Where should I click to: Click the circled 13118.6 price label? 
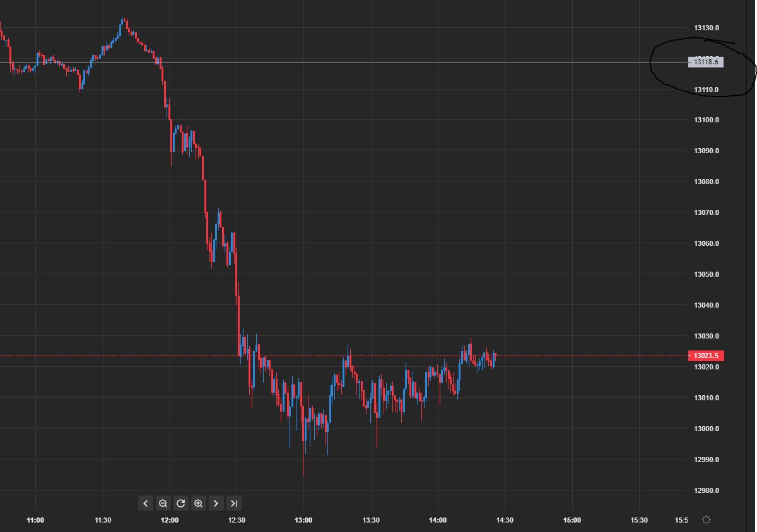[x=704, y=62]
